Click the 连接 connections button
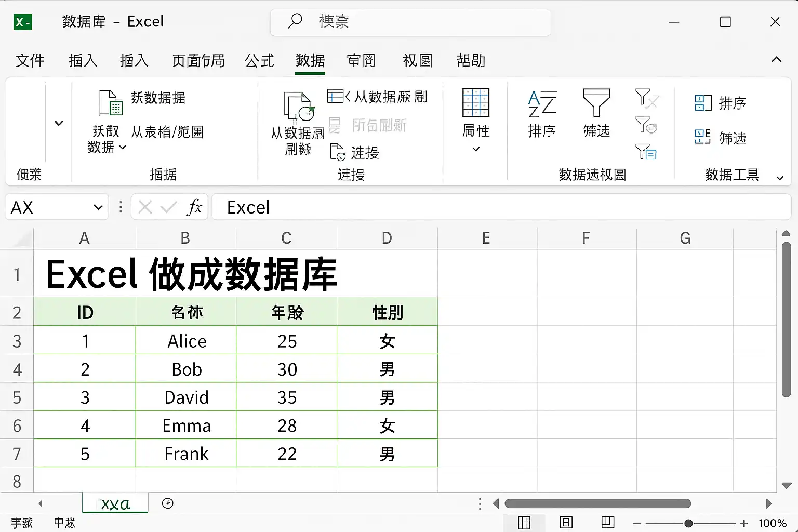 coord(355,153)
